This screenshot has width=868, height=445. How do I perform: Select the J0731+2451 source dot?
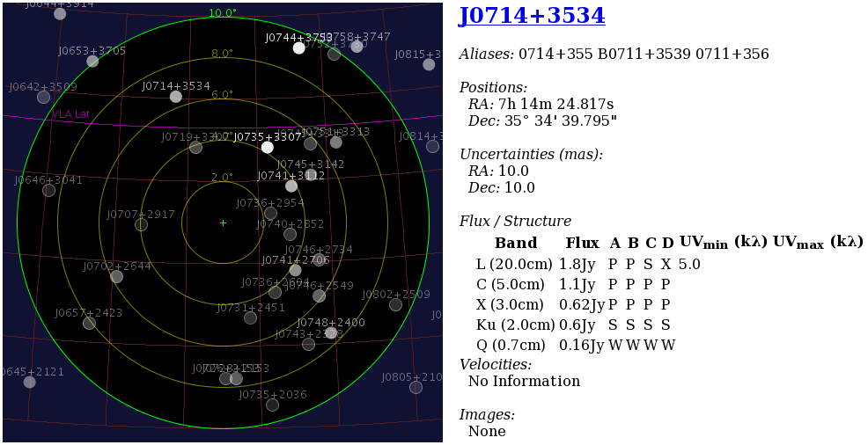point(251,317)
